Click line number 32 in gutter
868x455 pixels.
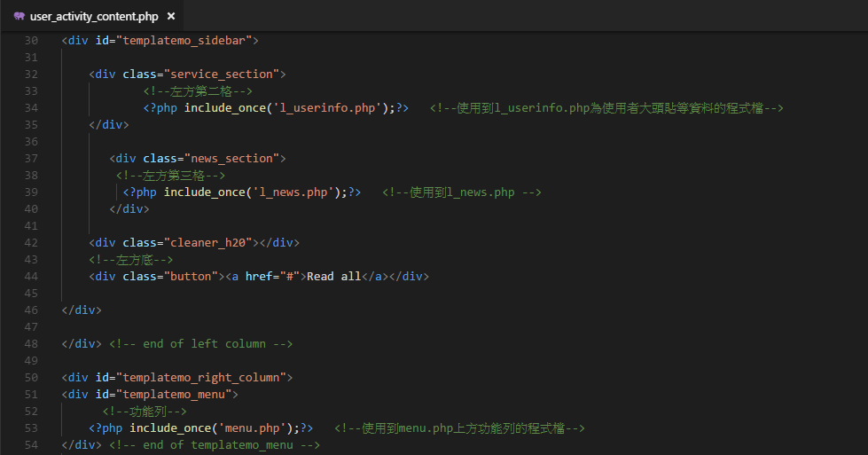click(x=32, y=75)
